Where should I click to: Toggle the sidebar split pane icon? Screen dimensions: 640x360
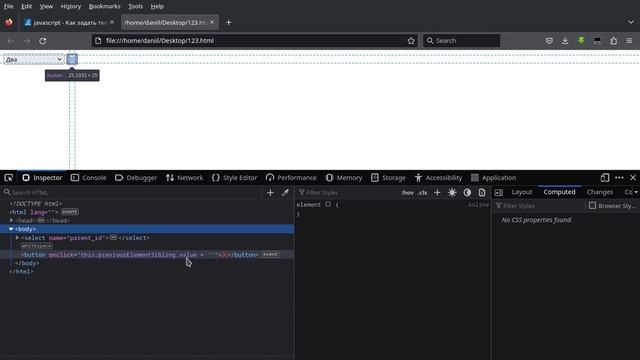tap(499, 193)
